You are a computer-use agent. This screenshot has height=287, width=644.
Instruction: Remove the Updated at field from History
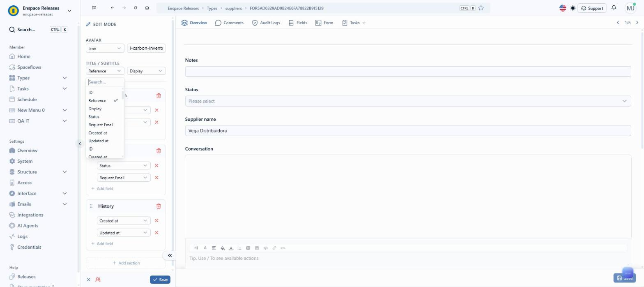[156, 233]
